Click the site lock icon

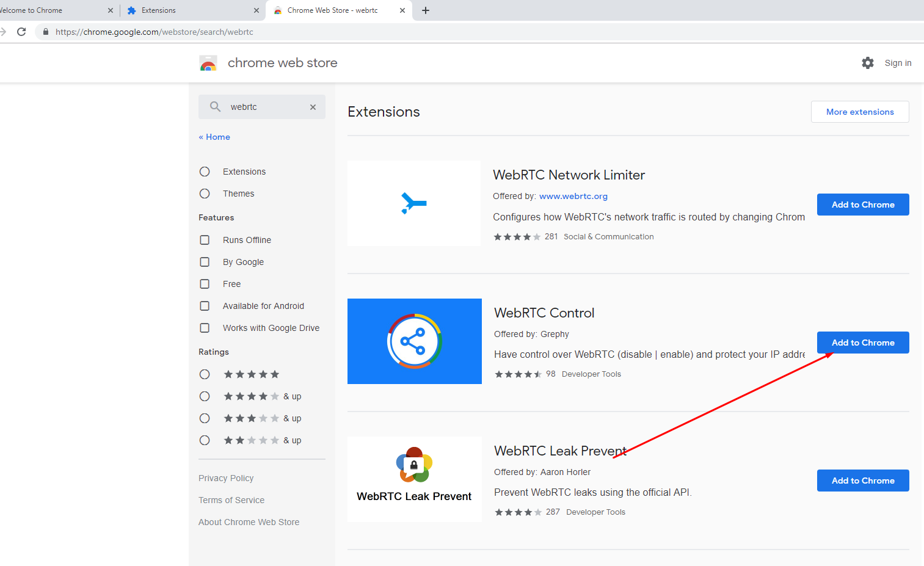(46, 32)
